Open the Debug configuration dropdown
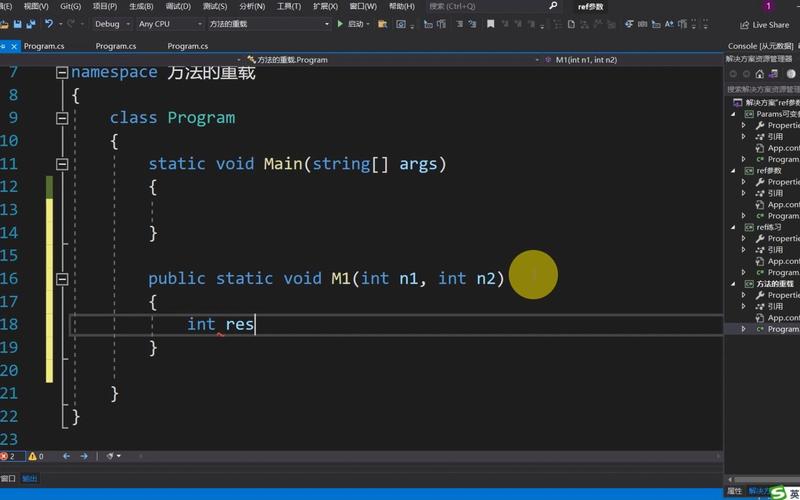The image size is (800, 500). (x=112, y=24)
